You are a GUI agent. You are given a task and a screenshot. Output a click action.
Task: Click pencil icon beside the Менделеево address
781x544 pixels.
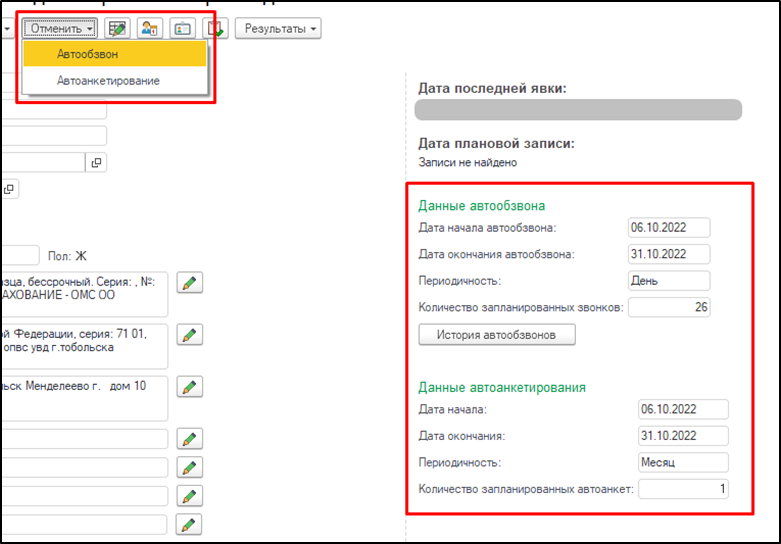pos(188,386)
